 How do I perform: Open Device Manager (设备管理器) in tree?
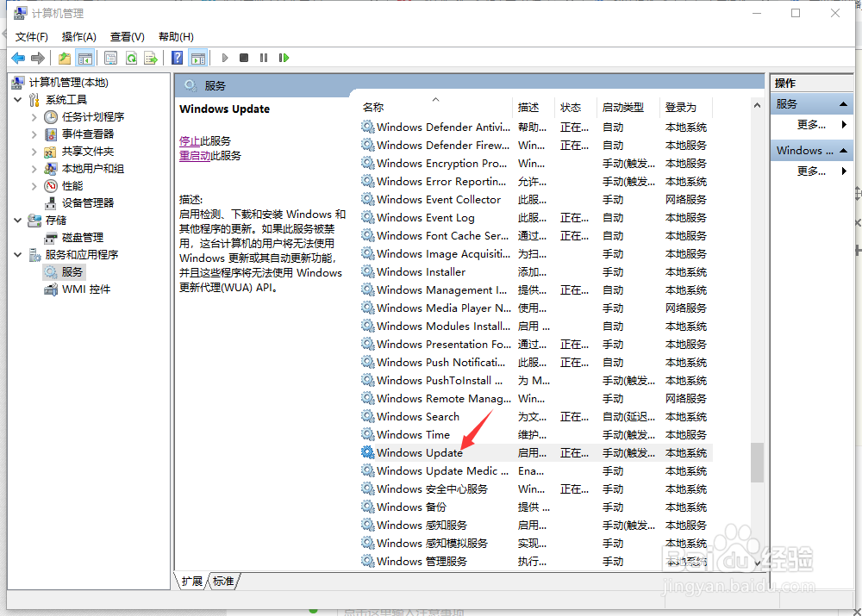(x=87, y=202)
